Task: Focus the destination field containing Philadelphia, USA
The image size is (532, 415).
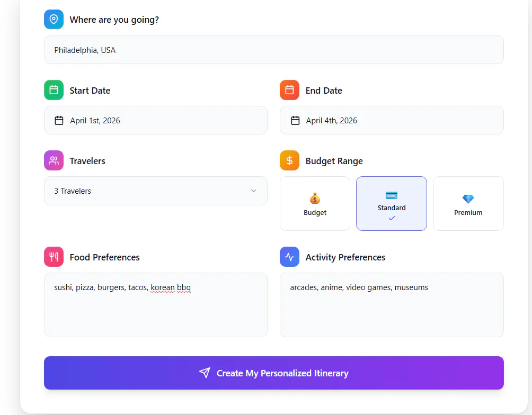Action: click(x=274, y=50)
